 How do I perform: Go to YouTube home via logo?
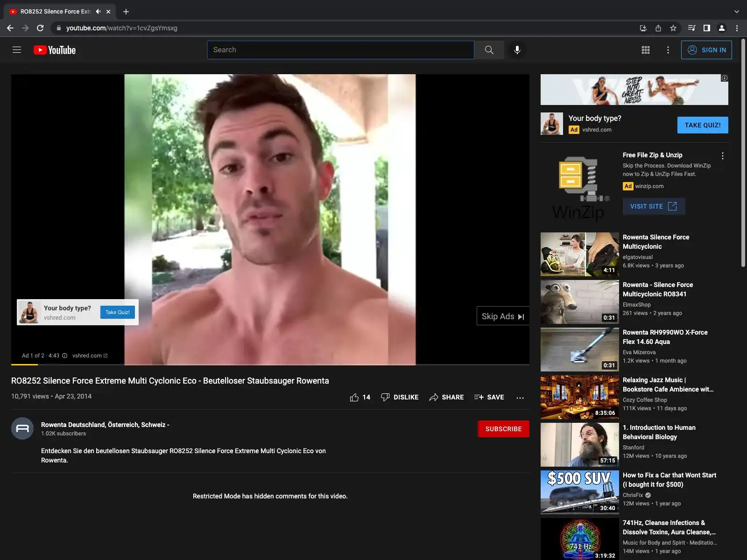(55, 50)
